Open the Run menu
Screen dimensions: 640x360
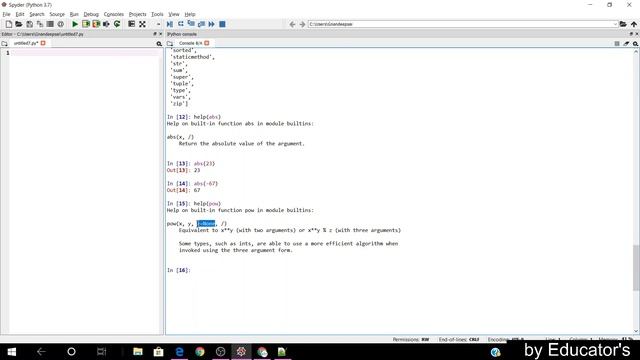coord(74,14)
